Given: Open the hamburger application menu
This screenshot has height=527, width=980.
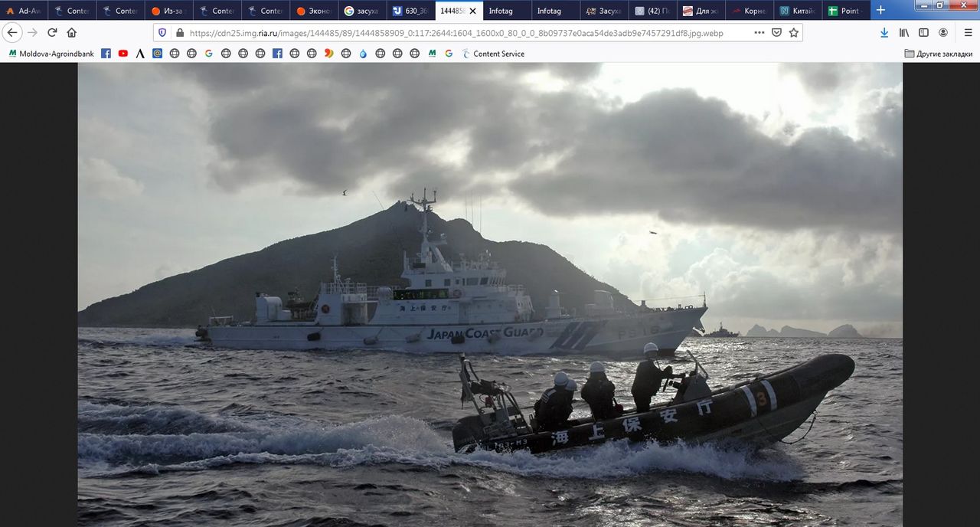Looking at the screenshot, I should pyautogui.click(x=968, y=33).
